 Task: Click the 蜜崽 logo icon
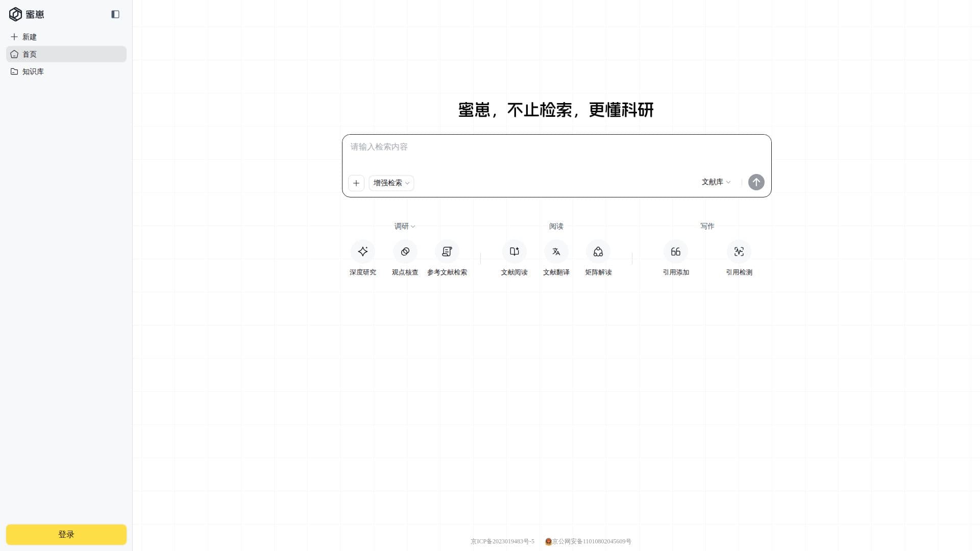click(x=15, y=14)
